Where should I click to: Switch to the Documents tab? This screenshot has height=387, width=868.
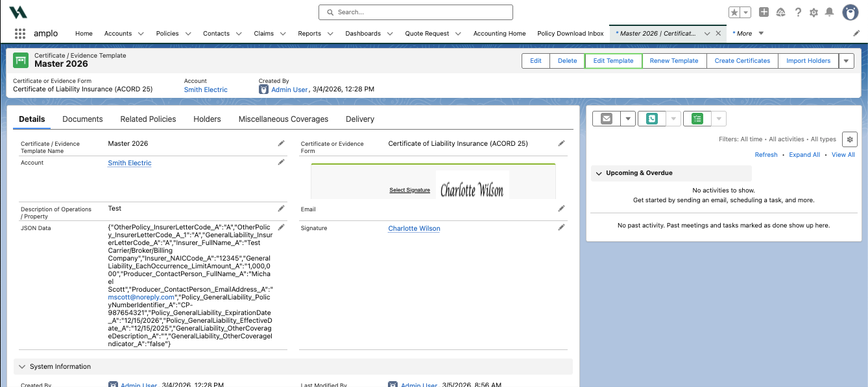[82, 119]
